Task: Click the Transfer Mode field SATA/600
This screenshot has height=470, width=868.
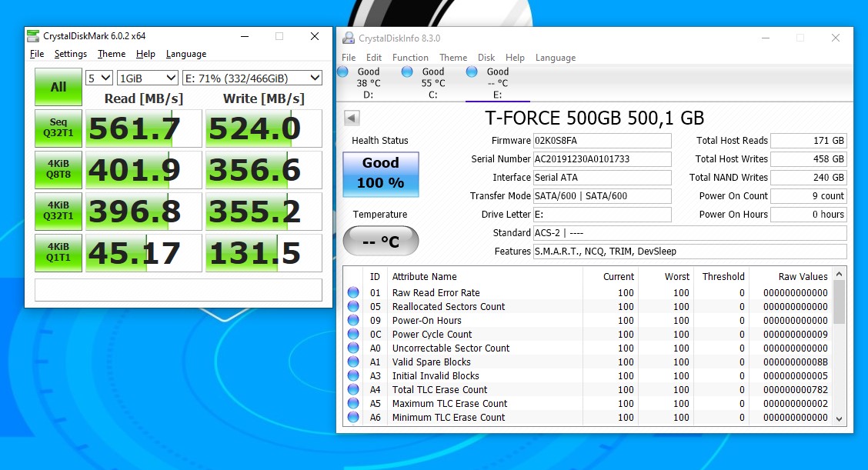Action: pyautogui.click(x=603, y=196)
